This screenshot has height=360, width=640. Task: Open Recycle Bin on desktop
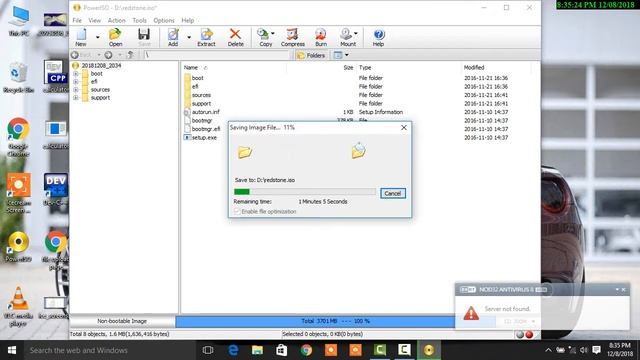(x=18, y=78)
